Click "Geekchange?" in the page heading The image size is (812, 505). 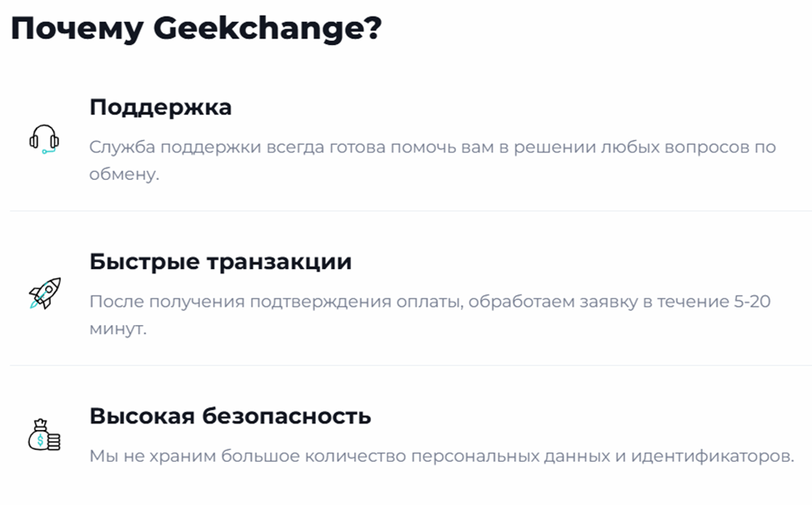point(268,30)
